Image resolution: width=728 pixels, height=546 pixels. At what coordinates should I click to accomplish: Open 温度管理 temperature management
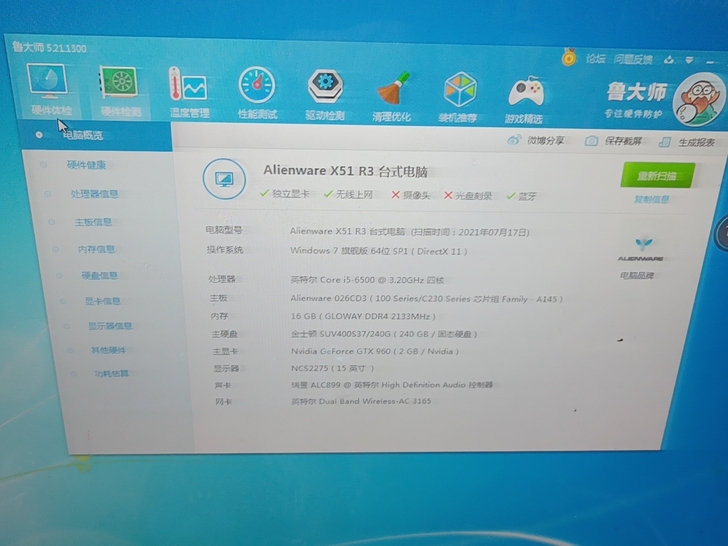(189, 92)
